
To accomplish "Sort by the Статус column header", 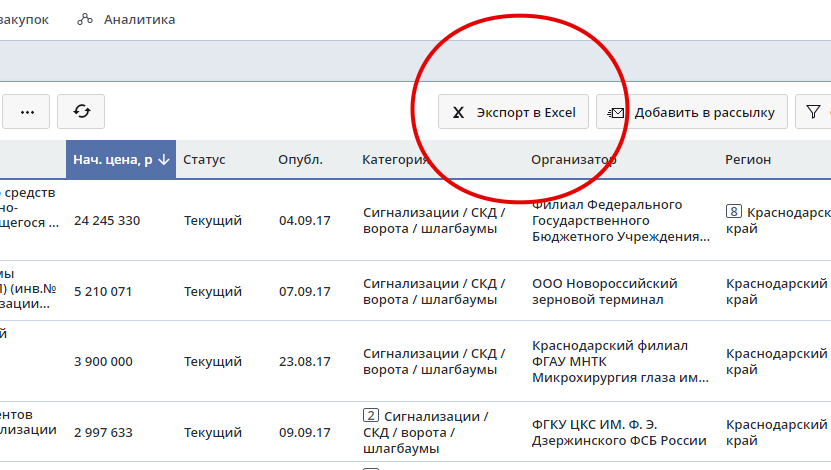I will 204,160.
